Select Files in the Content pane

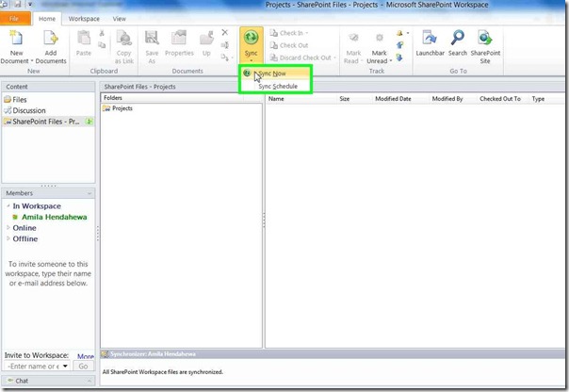[20, 100]
